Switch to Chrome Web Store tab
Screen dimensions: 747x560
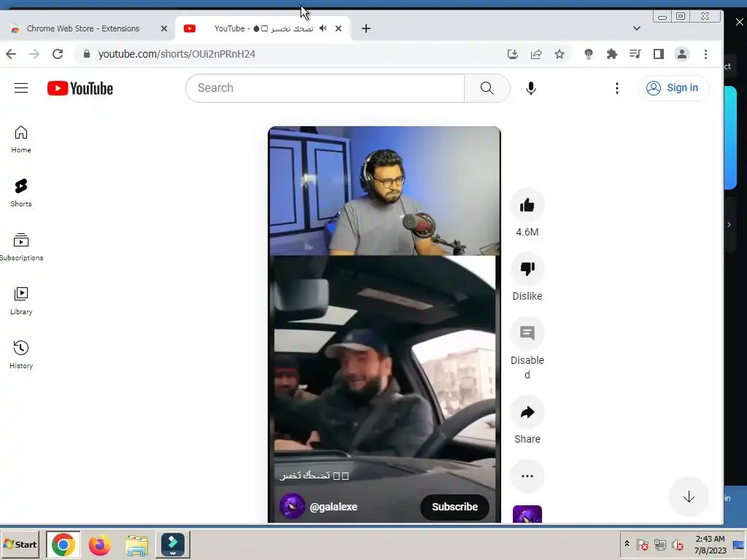click(83, 28)
